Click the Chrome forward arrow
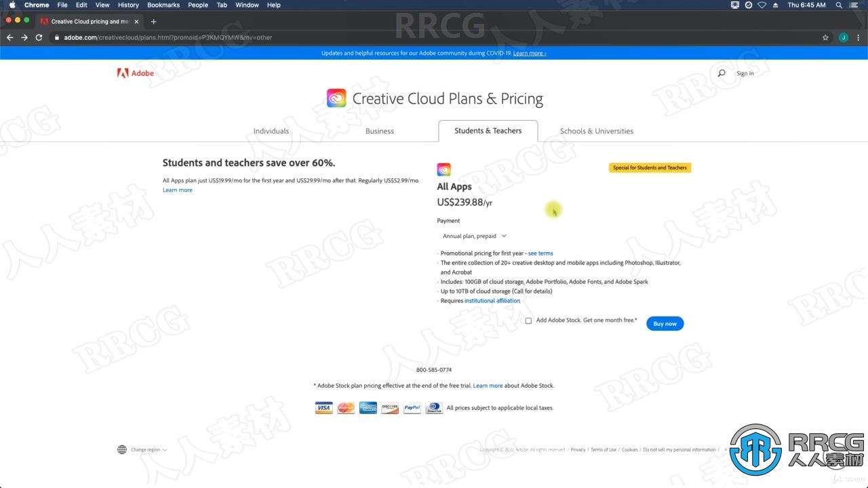Screen dimensions: 868x488 pyautogui.click(x=24, y=37)
